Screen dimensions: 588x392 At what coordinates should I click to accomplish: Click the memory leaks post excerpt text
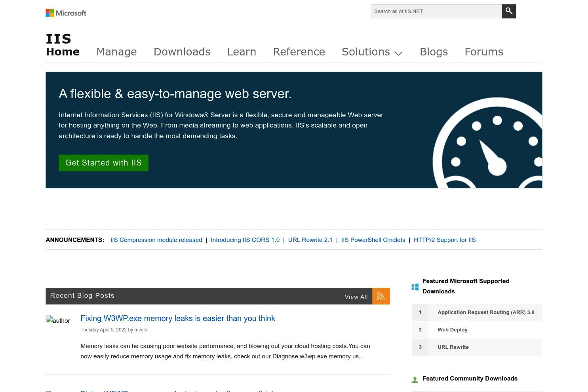(x=225, y=351)
